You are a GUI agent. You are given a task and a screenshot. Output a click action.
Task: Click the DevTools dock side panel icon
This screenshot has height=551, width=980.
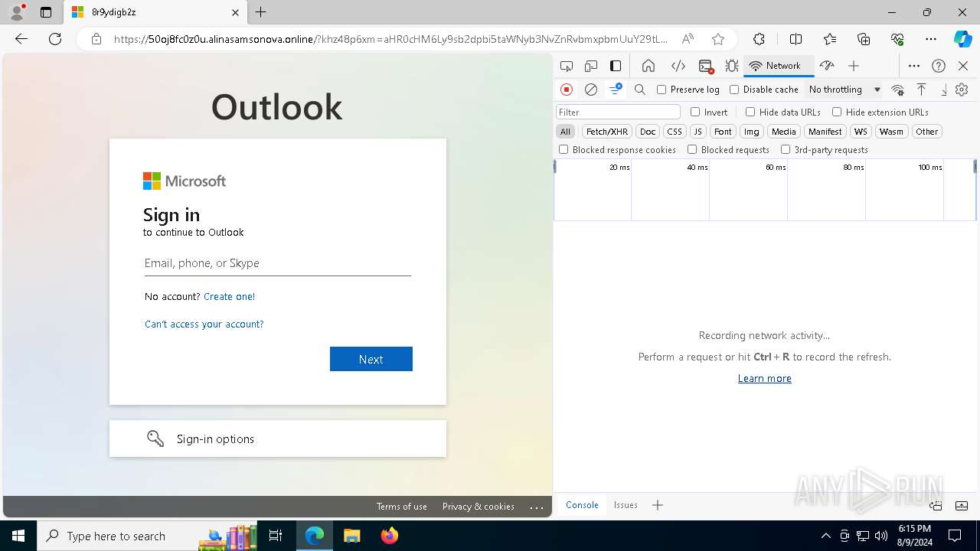(x=616, y=66)
